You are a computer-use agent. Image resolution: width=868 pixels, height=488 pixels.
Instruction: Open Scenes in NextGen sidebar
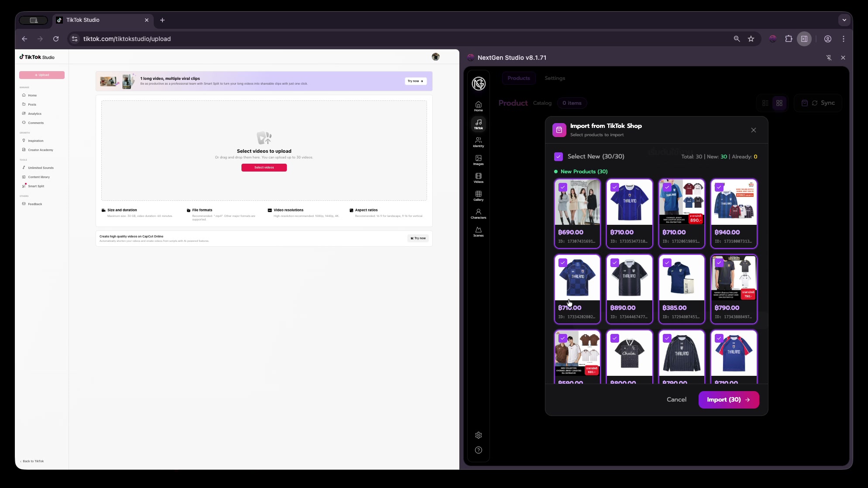click(x=479, y=232)
